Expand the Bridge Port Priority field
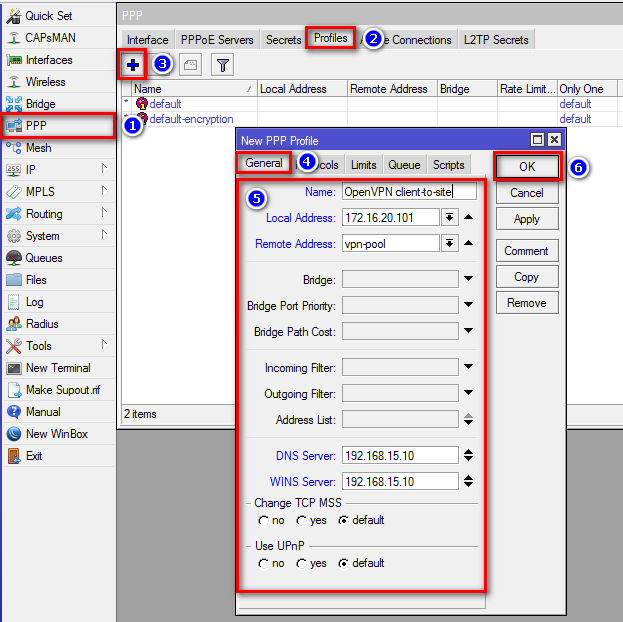623x622 pixels. [x=469, y=304]
